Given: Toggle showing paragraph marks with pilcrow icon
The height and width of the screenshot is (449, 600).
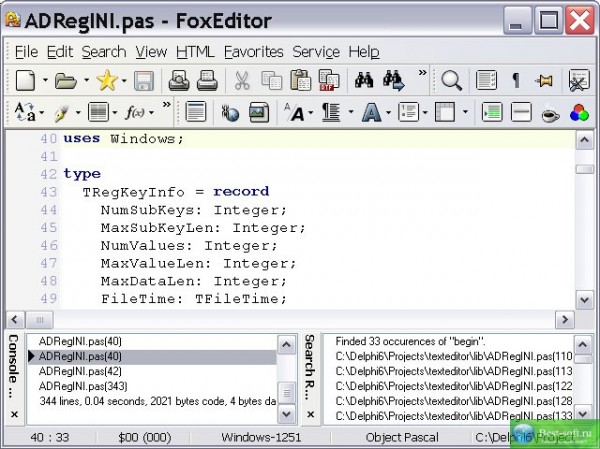Looking at the screenshot, I should pyautogui.click(x=515, y=81).
